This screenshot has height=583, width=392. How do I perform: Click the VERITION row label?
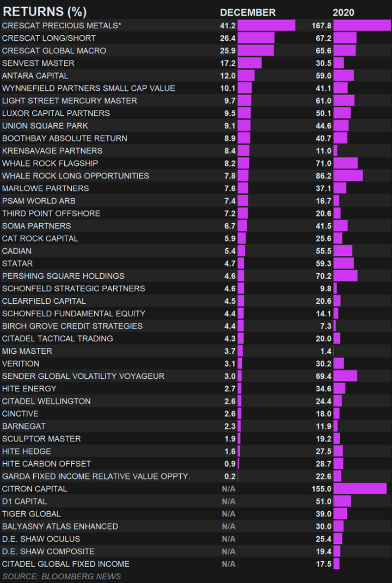[21, 364]
